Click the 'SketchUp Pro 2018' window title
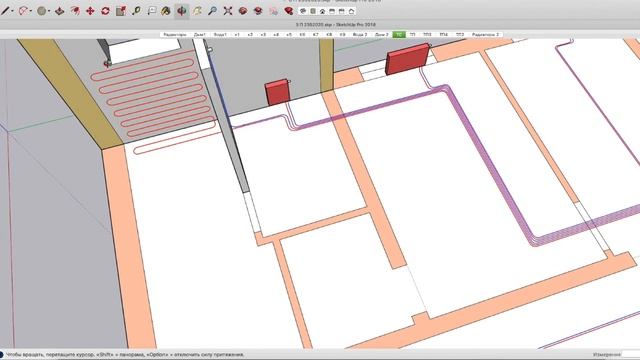The width and height of the screenshot is (640, 360). [x=356, y=25]
